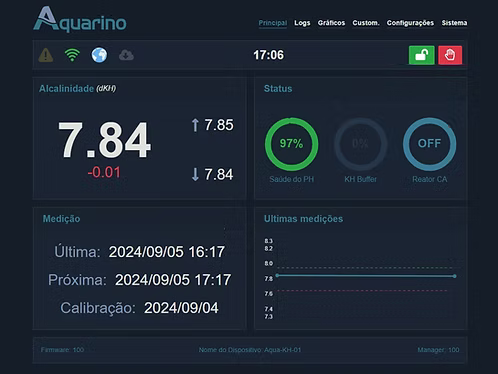Click the 8.0 axis label in chart

pos(269,263)
